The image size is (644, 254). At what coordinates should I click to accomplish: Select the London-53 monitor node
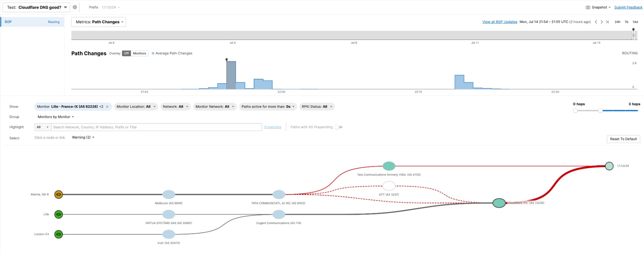click(x=58, y=234)
